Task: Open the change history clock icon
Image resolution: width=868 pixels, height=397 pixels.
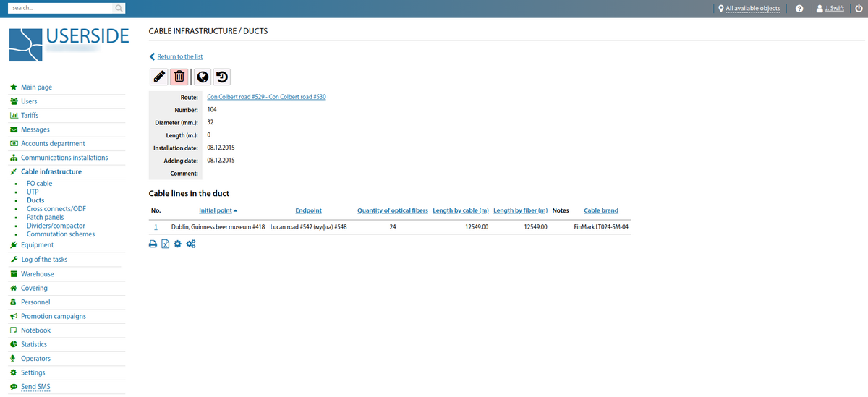Action: click(x=222, y=77)
